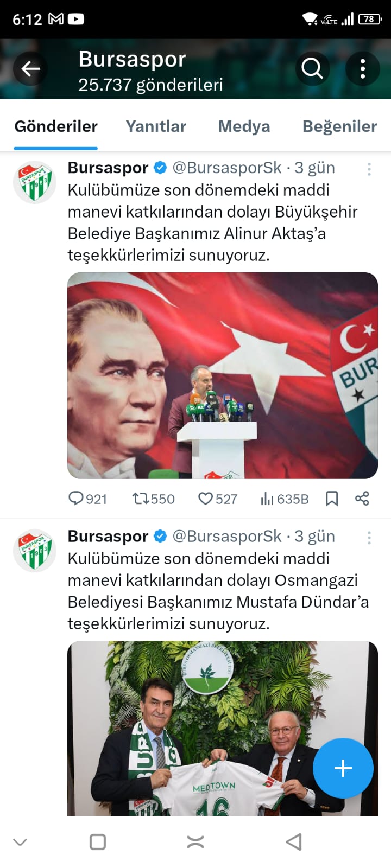Like the tweet with 527 likes
Image resolution: width=391 pixels, height=868 pixels.
217,499
